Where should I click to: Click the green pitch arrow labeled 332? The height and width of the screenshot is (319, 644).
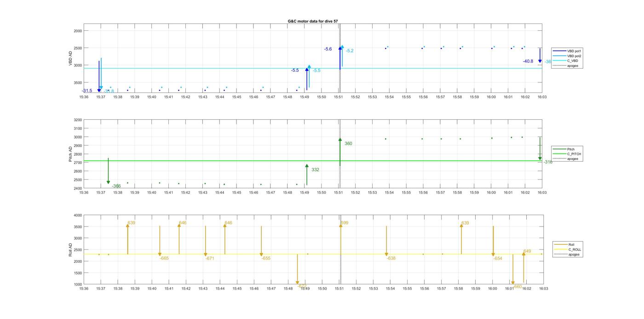(307, 175)
